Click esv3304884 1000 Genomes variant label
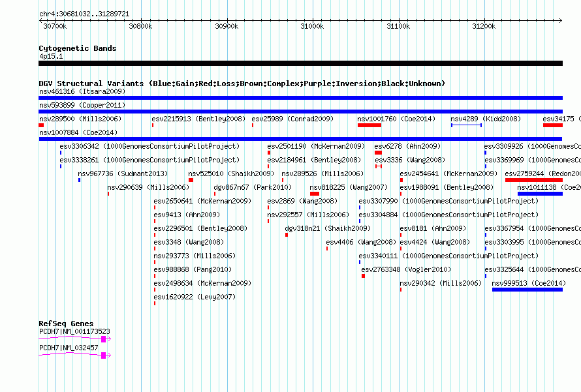The width and height of the screenshot is (581, 392). [448, 215]
